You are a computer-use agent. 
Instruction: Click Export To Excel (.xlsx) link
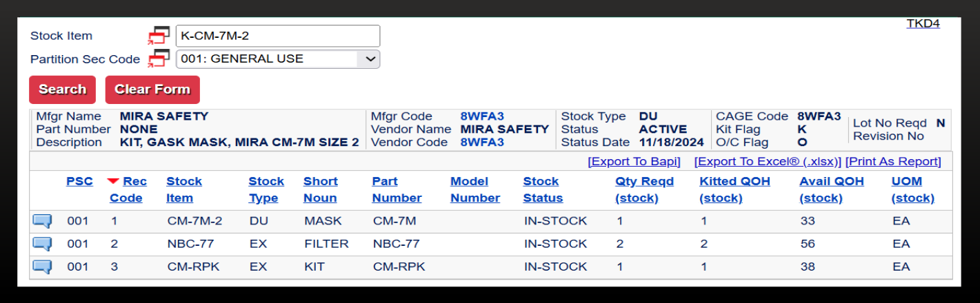(768, 161)
